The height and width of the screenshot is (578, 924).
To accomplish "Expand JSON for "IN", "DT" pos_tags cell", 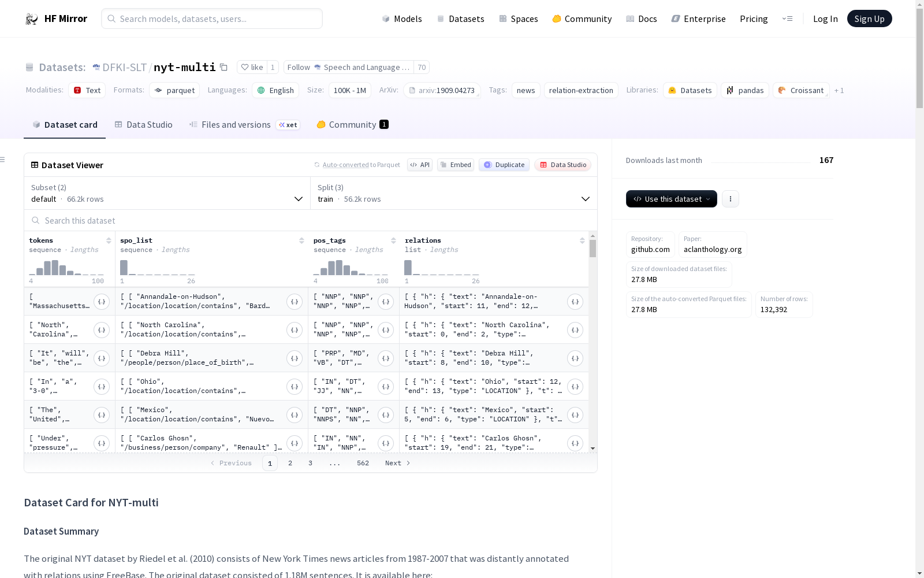I will point(386,387).
